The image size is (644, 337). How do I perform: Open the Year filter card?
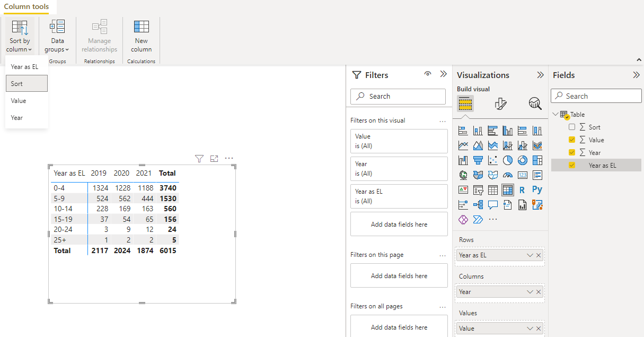coord(399,169)
